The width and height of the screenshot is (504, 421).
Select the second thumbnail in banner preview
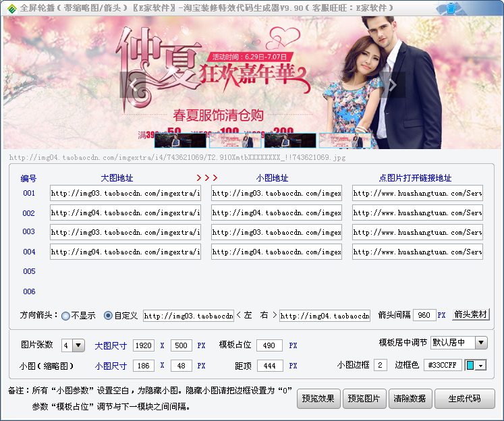point(235,140)
